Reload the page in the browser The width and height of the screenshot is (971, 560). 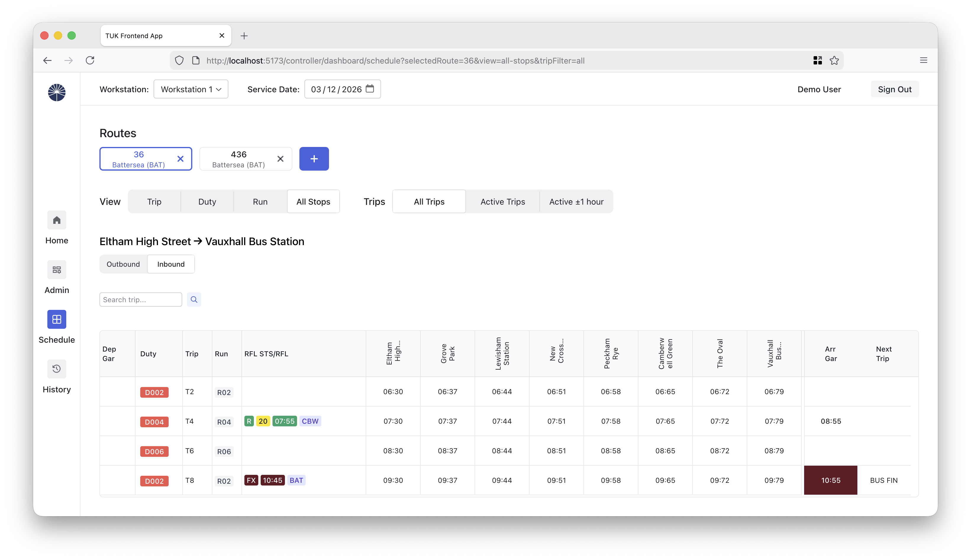click(90, 60)
